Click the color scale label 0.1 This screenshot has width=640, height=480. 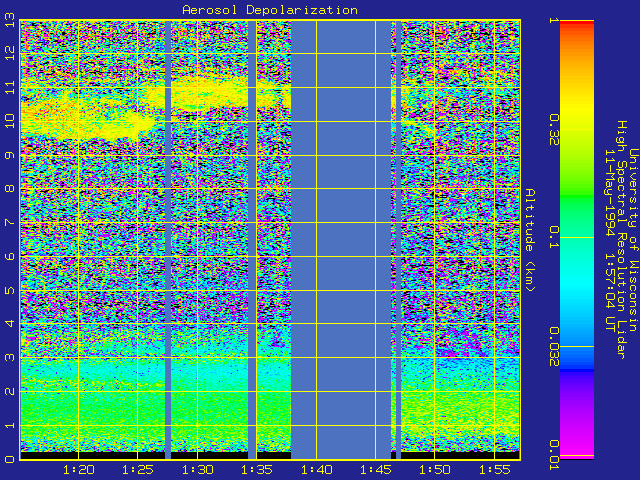553,238
